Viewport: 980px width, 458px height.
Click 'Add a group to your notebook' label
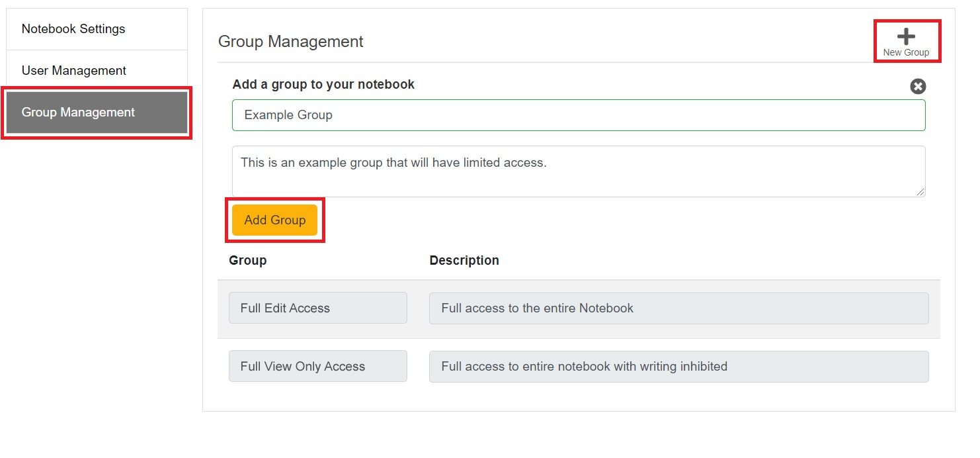coord(323,85)
